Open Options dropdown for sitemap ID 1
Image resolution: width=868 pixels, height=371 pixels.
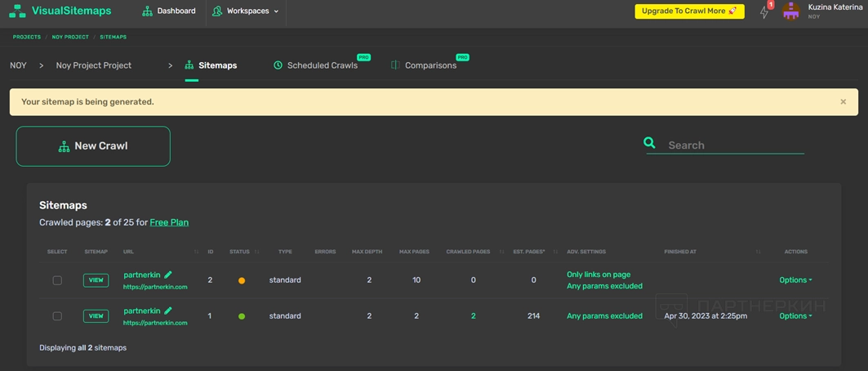pyautogui.click(x=795, y=316)
